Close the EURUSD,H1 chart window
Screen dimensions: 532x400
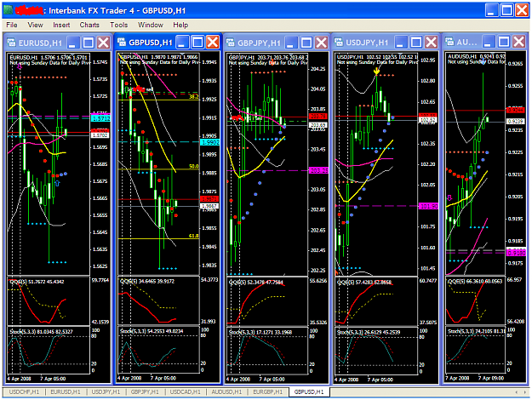tap(104, 43)
